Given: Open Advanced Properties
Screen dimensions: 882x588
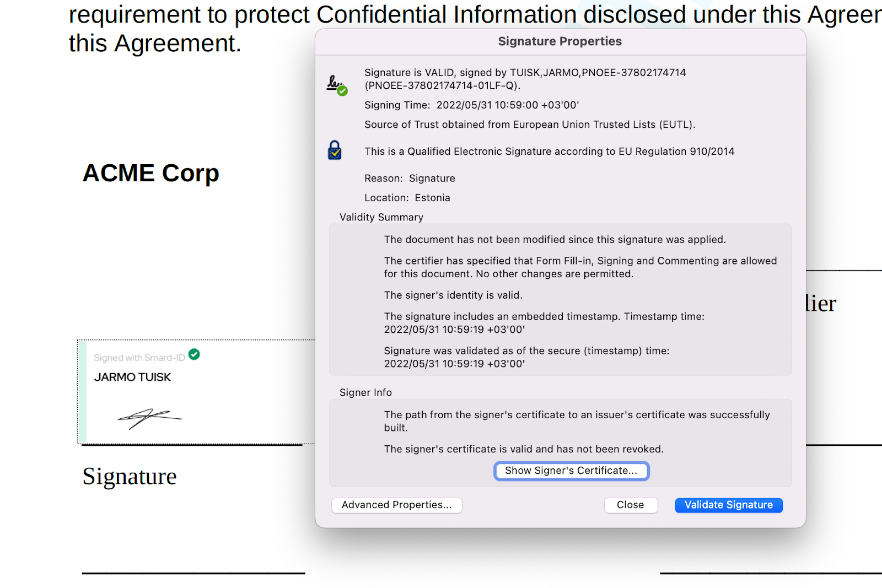Looking at the screenshot, I should pos(396,505).
